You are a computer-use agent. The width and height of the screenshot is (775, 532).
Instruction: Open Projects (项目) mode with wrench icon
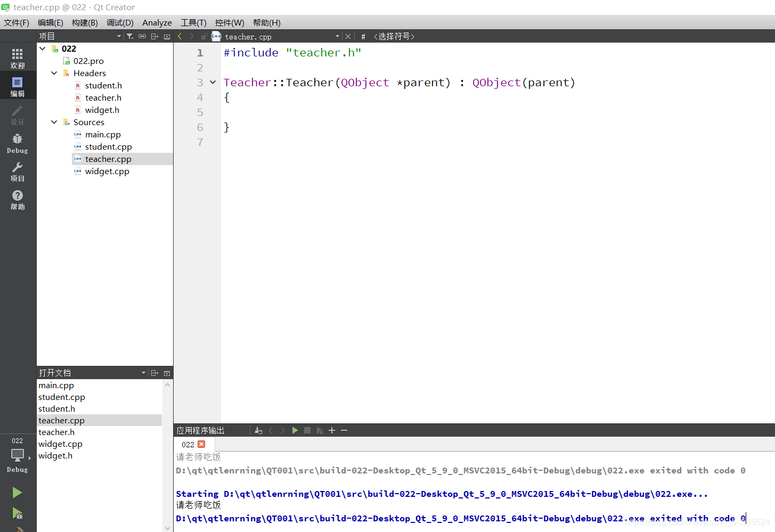point(18,171)
